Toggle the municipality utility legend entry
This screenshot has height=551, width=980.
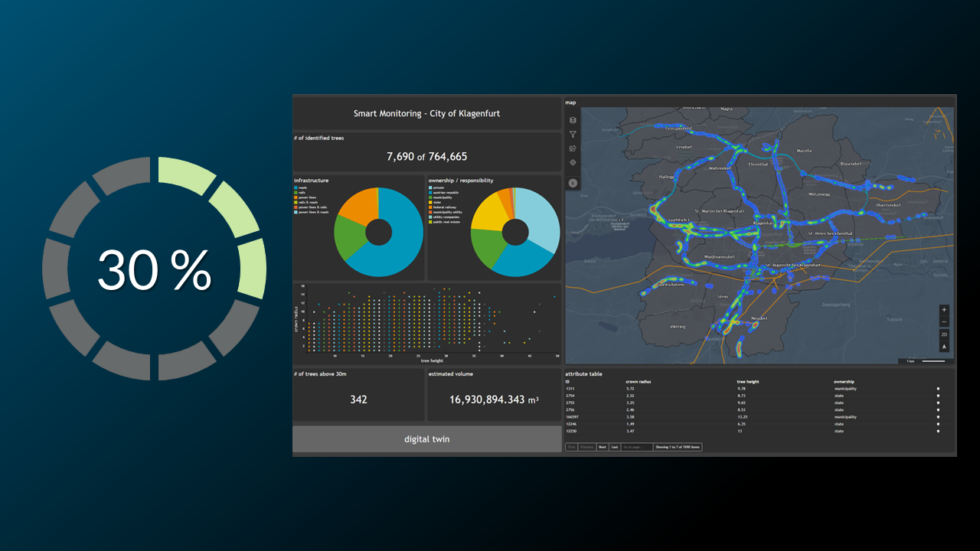pos(446,212)
